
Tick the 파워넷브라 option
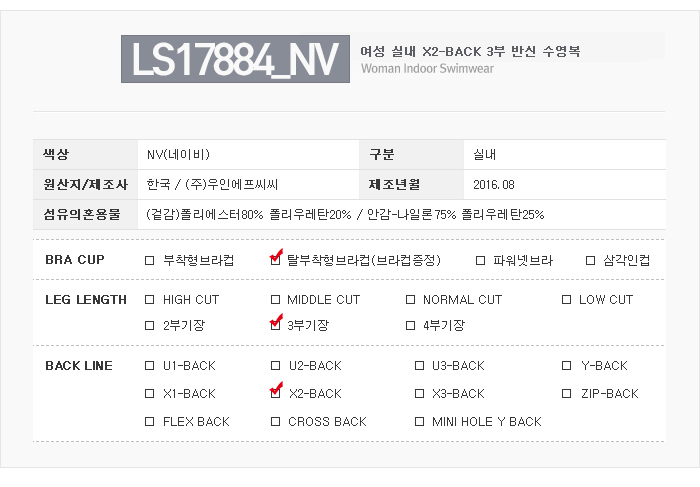point(480,261)
